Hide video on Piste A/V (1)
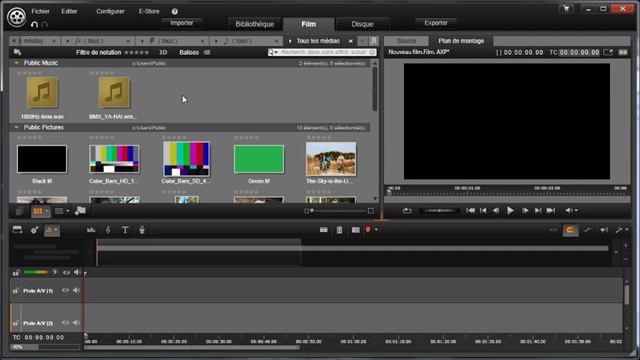This screenshot has width=640, height=360. pos(65,290)
